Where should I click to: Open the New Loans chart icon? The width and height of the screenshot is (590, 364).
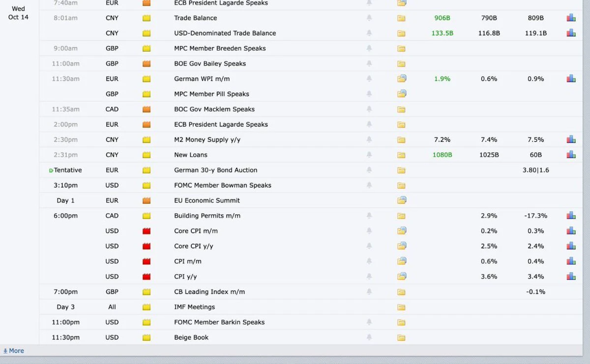click(x=571, y=155)
